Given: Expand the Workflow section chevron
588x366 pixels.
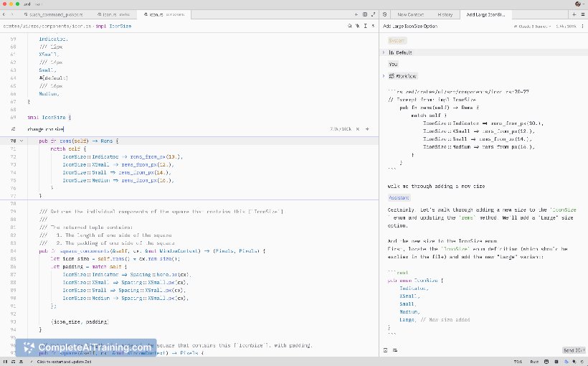Looking at the screenshot, I should [384, 76].
